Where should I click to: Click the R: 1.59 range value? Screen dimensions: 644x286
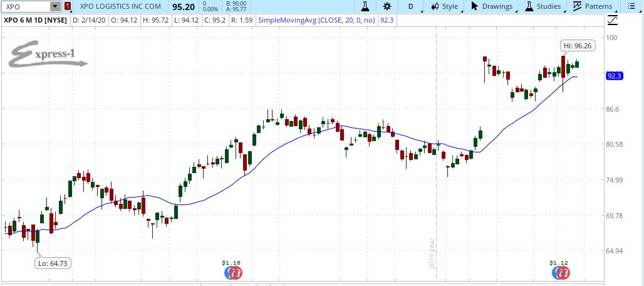(x=242, y=19)
